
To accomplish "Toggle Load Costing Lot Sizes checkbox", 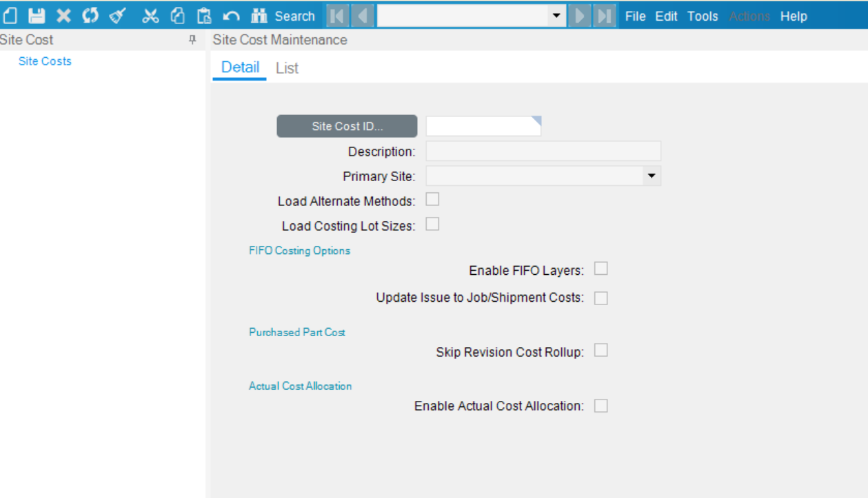I will tap(432, 225).
